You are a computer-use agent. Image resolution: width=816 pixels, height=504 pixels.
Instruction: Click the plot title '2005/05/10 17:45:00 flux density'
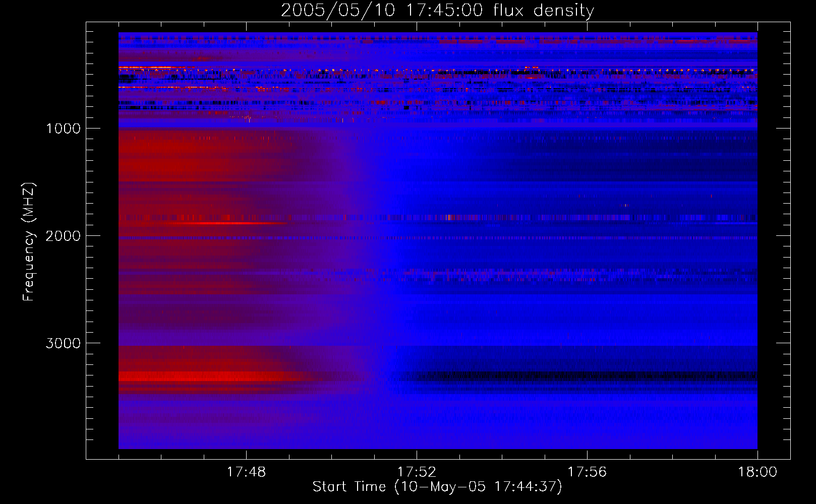[x=437, y=10]
